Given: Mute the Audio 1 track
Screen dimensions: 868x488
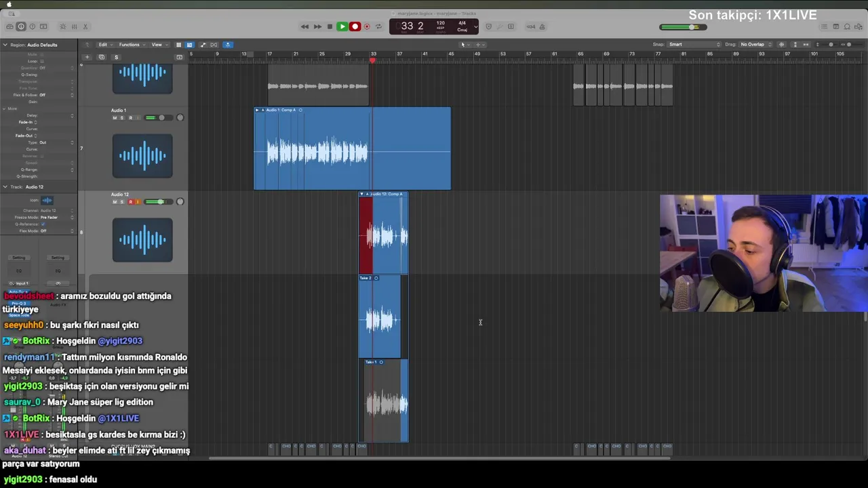Looking at the screenshot, I should [115, 118].
